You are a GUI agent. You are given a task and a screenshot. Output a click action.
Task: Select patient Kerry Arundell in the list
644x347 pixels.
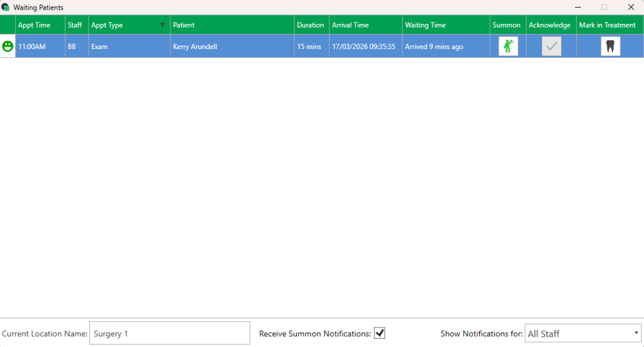(x=195, y=47)
